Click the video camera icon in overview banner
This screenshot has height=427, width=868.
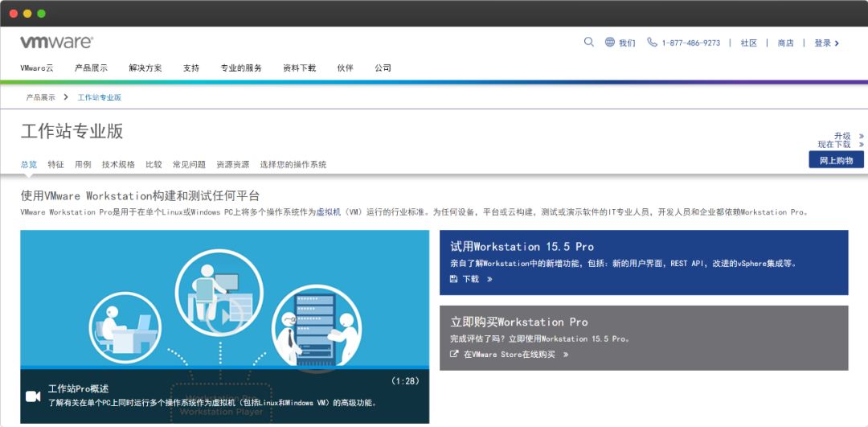33,396
